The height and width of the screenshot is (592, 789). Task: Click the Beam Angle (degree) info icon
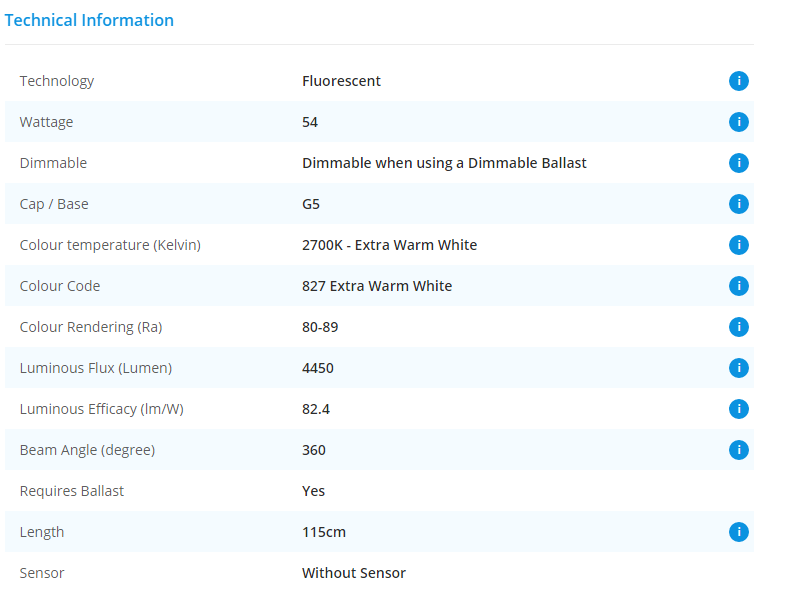pyautogui.click(x=738, y=450)
